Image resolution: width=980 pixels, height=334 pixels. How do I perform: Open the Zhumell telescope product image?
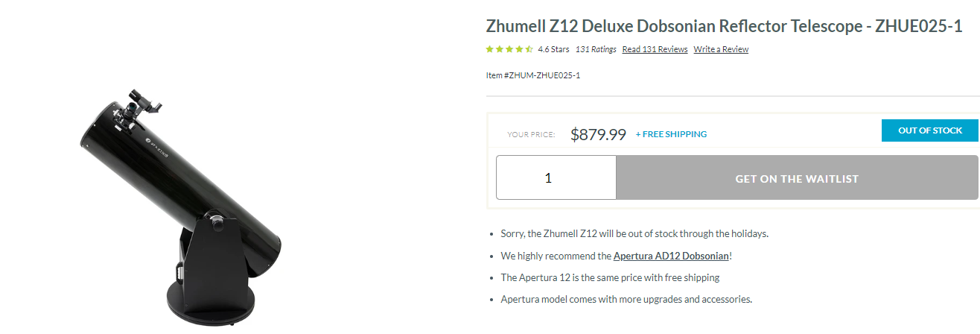pos(179,201)
